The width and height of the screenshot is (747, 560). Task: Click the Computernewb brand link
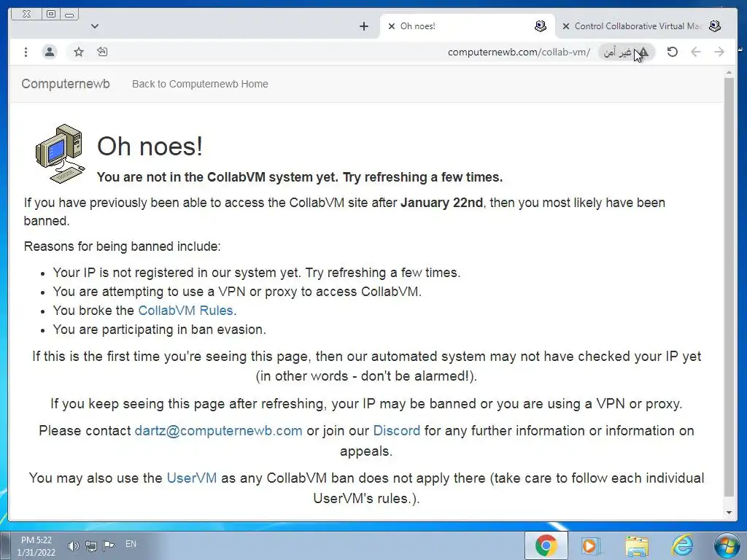tap(66, 84)
